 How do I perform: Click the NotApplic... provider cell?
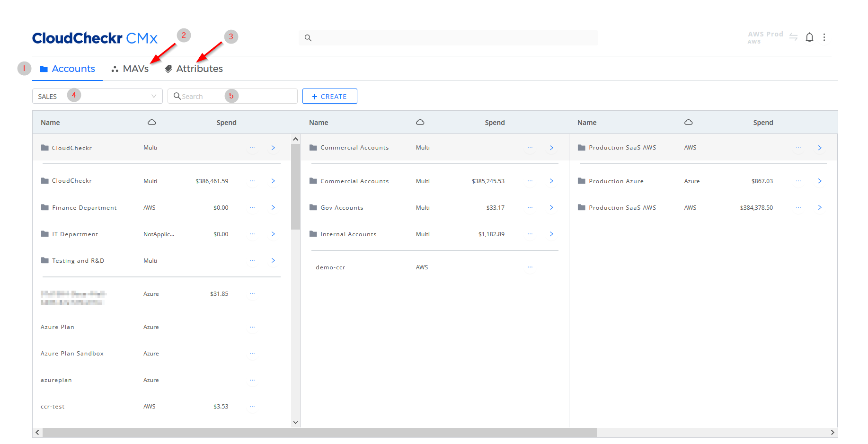pyautogui.click(x=159, y=234)
